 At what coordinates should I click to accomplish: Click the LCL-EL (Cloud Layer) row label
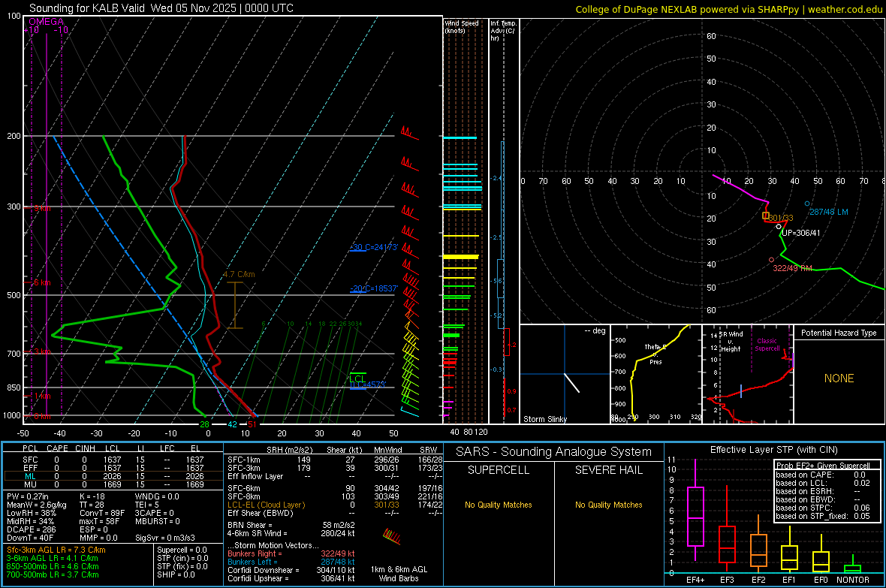point(266,505)
